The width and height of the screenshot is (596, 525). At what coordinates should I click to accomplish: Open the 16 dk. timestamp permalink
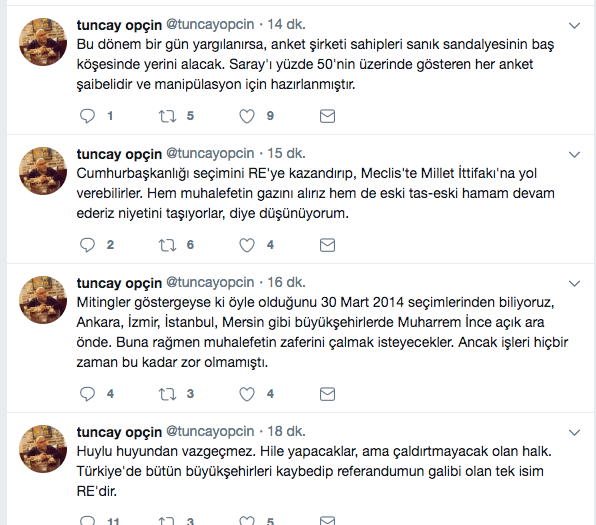tap(286, 282)
